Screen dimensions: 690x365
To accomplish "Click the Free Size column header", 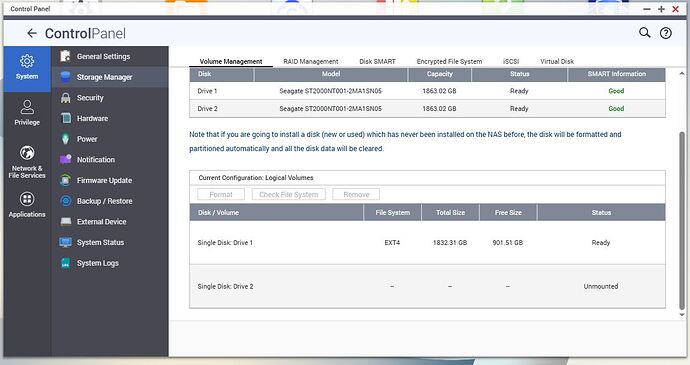I will (x=508, y=212).
